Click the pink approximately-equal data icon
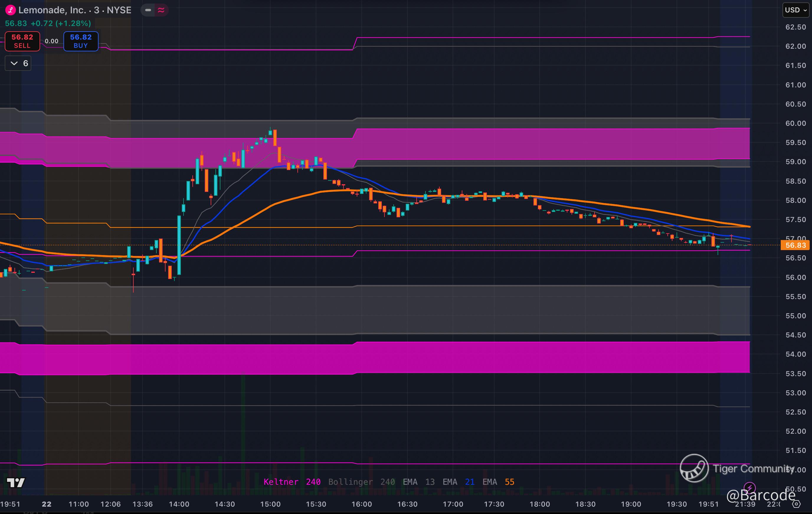The width and height of the screenshot is (812, 514). coord(161,10)
